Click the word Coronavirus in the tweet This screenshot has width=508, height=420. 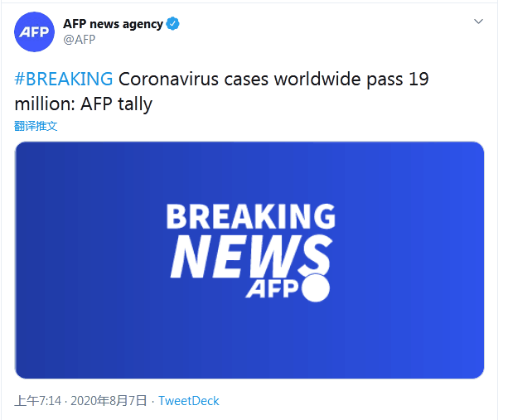pos(169,80)
